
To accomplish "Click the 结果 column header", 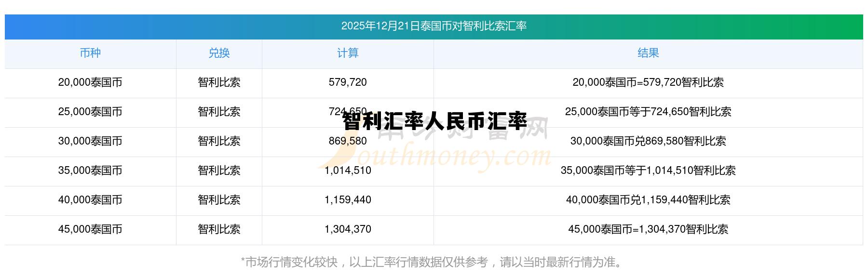I will pyautogui.click(x=648, y=53).
